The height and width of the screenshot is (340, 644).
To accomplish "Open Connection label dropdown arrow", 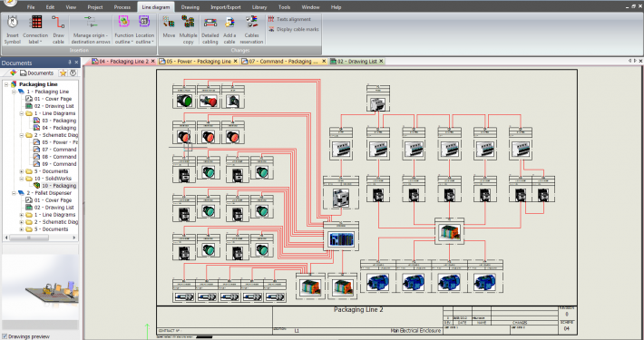I will (x=41, y=42).
